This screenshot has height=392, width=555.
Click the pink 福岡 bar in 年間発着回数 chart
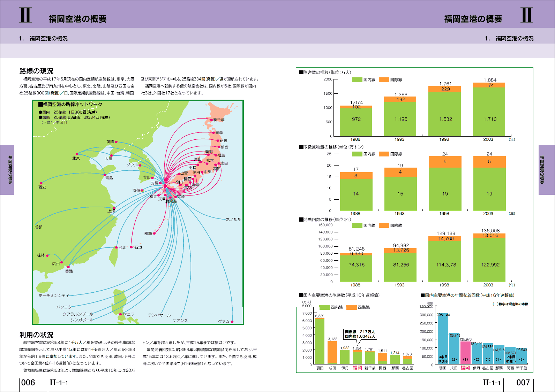(x=465, y=353)
